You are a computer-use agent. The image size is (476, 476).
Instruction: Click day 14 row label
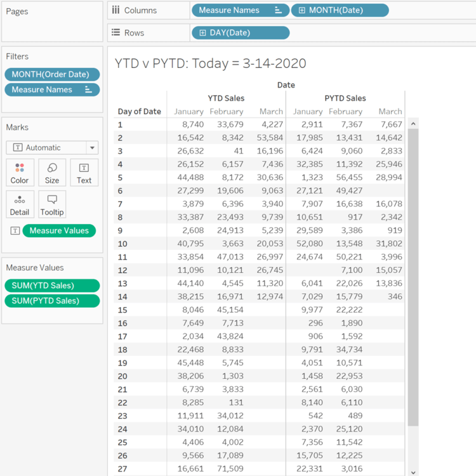(x=122, y=297)
